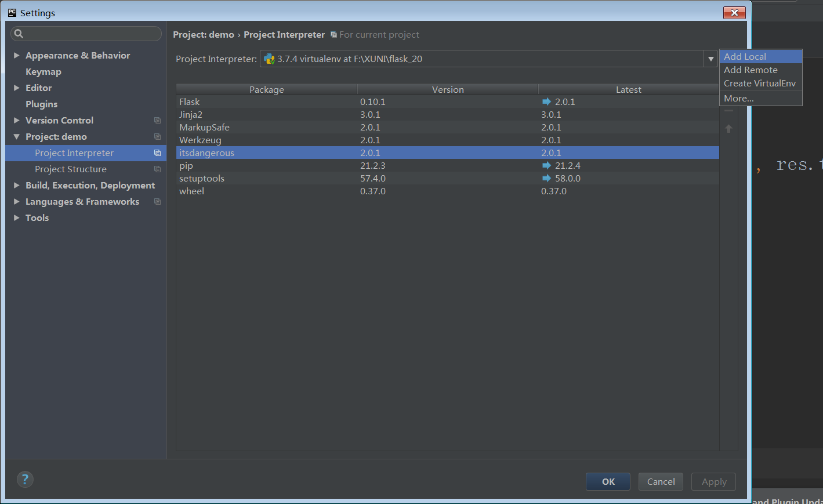This screenshot has height=504, width=823.
Task: Select the itsdangerous package row
Action: click(x=448, y=153)
